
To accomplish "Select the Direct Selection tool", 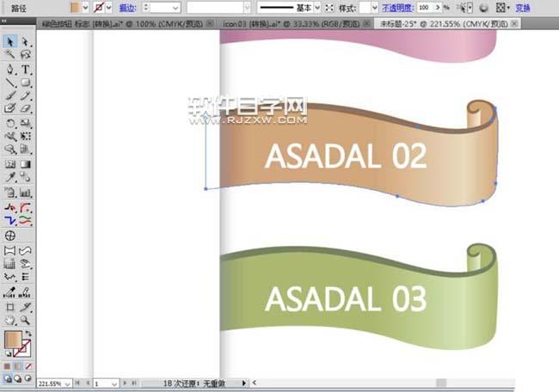I will point(25,42).
